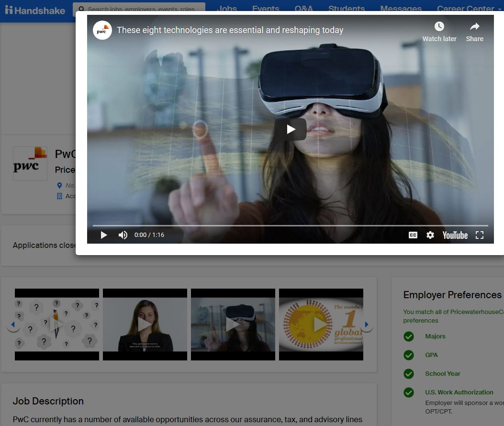This screenshot has width=504, height=426.
Task: Click the large center play button on video
Action: pos(291,129)
